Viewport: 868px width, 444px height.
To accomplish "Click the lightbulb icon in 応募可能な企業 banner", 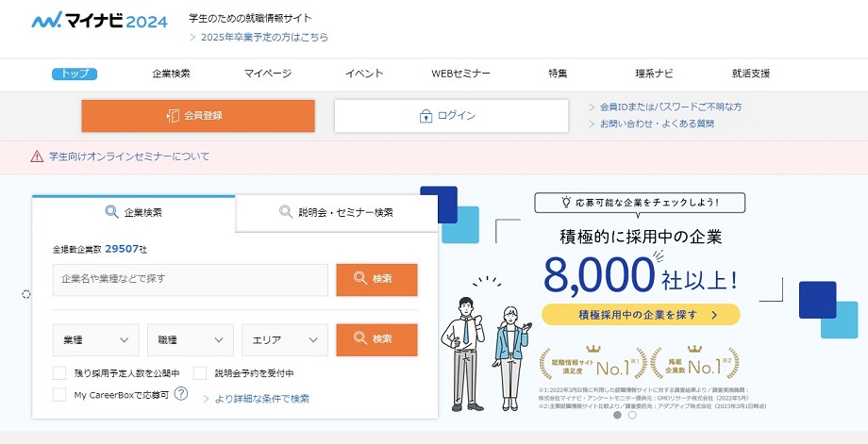I will [566, 203].
